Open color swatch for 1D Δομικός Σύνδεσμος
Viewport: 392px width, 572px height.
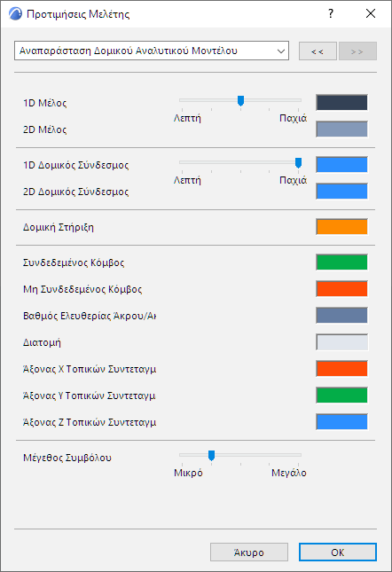(x=341, y=165)
